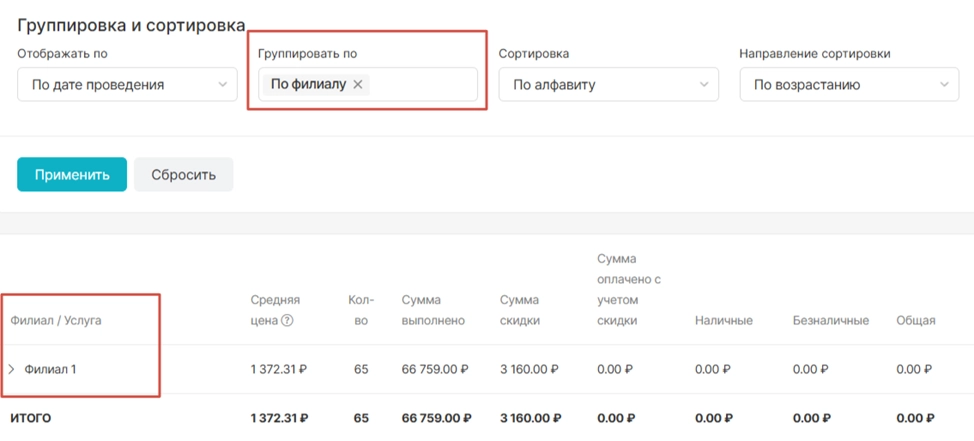Click the 'Наличные' column header
974x441 pixels.
coord(724,321)
